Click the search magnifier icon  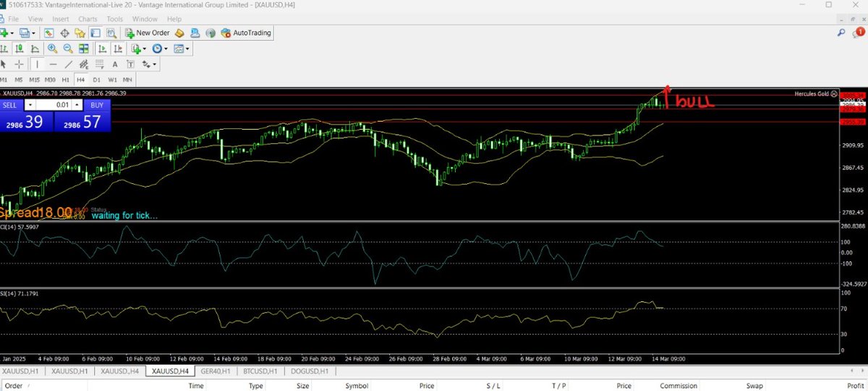pyautogui.click(x=842, y=33)
